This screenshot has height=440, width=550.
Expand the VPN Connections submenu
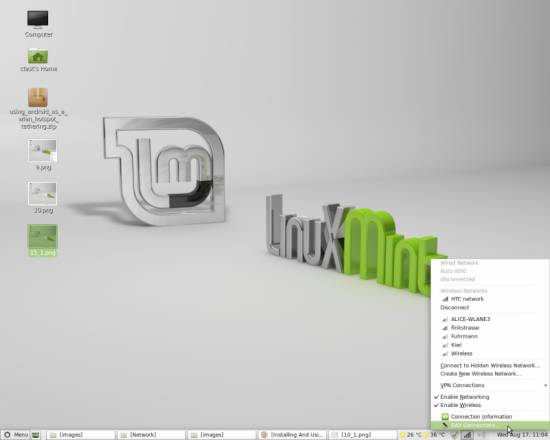point(489,385)
